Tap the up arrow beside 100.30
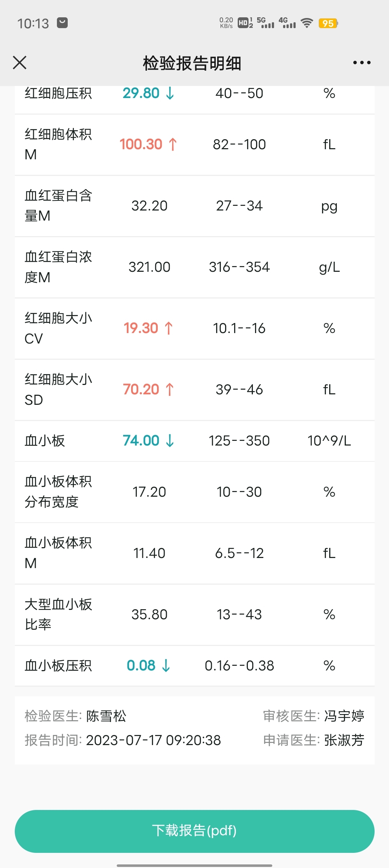Screen dimensions: 389x868 (173, 144)
